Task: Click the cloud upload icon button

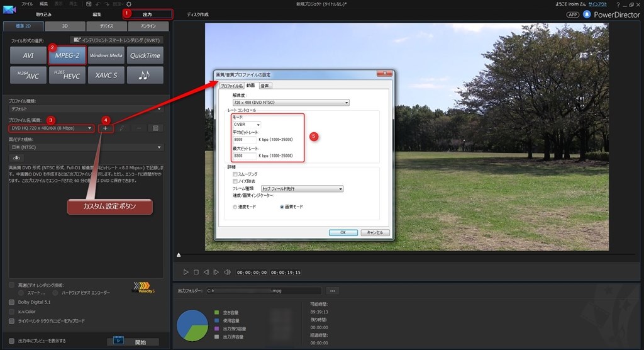Action: pos(16,158)
